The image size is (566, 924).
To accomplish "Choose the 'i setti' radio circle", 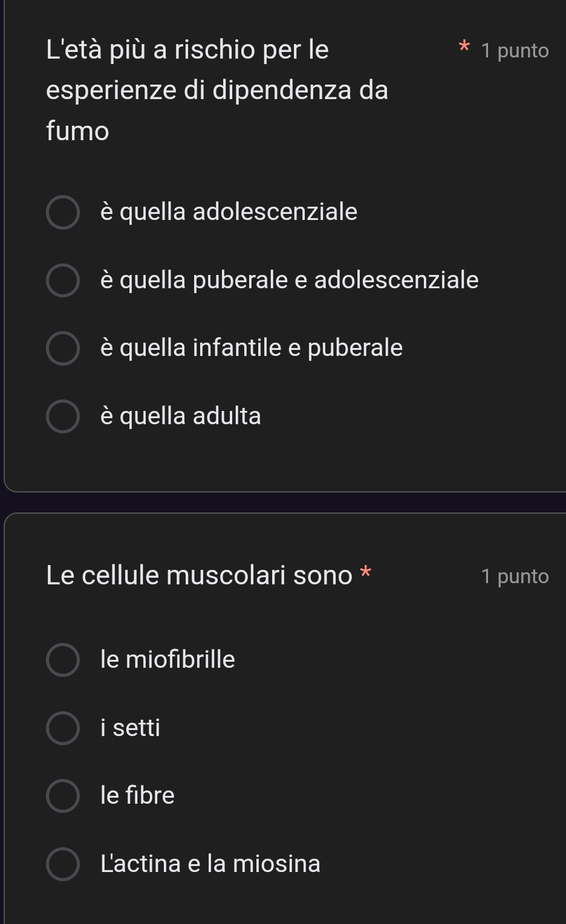I will (63, 728).
